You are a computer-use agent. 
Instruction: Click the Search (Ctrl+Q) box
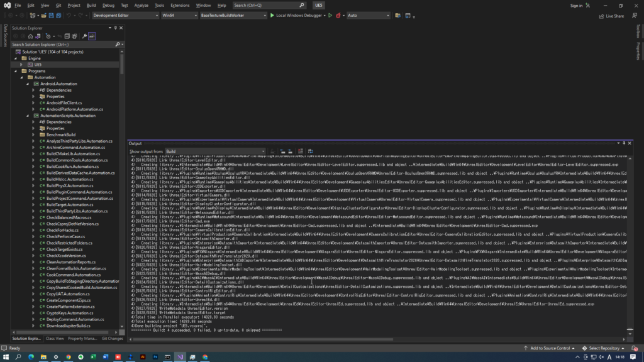[269, 5]
